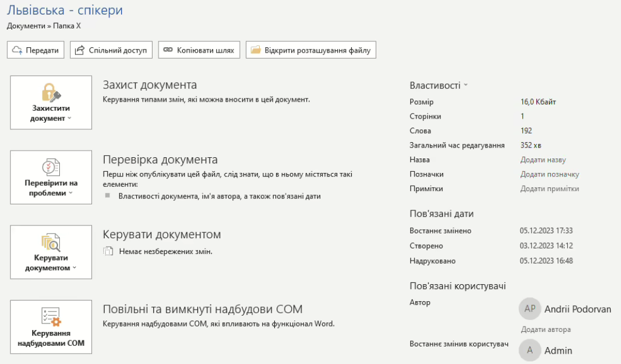The height and width of the screenshot is (364, 621).
Task: Click the Додати назву title field
Action: click(x=543, y=160)
